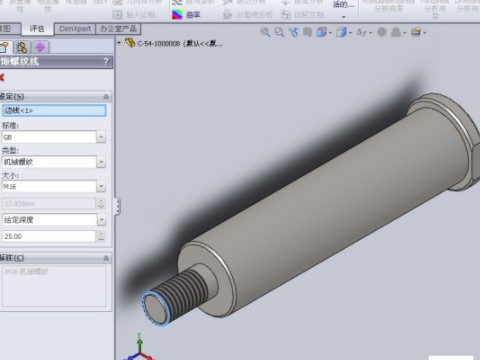
Task: Click the 分型线分析 tool
Action: click(247, 15)
